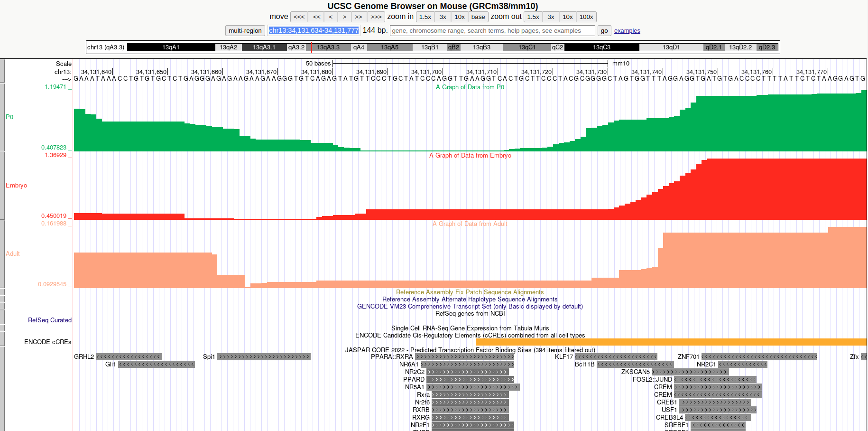The width and height of the screenshot is (868, 431).
Task: Zoom out 1.5x
Action: [x=533, y=17]
